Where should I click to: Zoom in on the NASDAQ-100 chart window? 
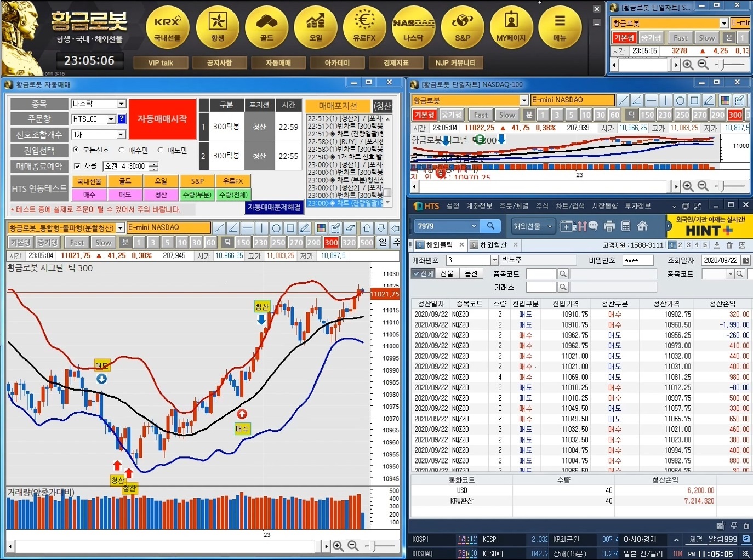(688, 186)
